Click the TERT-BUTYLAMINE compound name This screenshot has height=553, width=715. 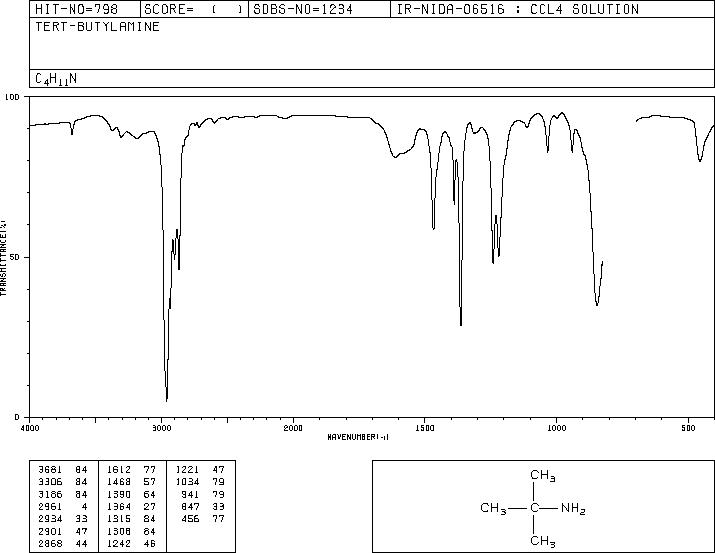click(98, 27)
